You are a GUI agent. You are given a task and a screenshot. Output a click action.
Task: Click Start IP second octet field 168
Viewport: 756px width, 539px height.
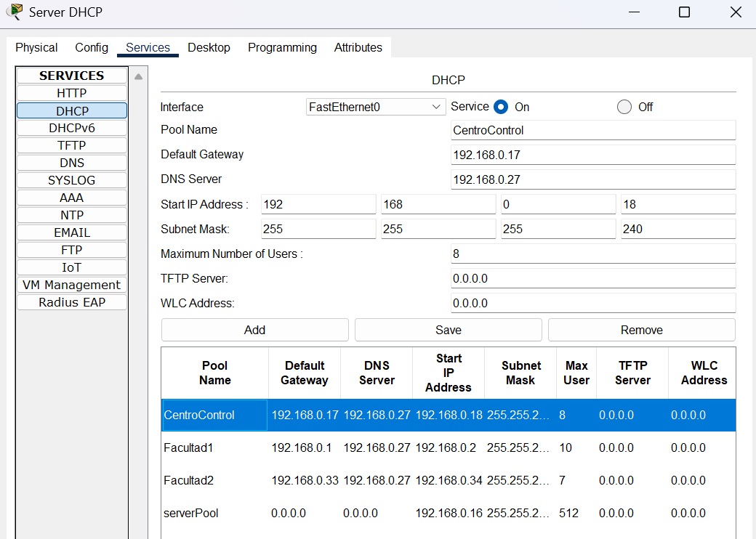pos(438,204)
